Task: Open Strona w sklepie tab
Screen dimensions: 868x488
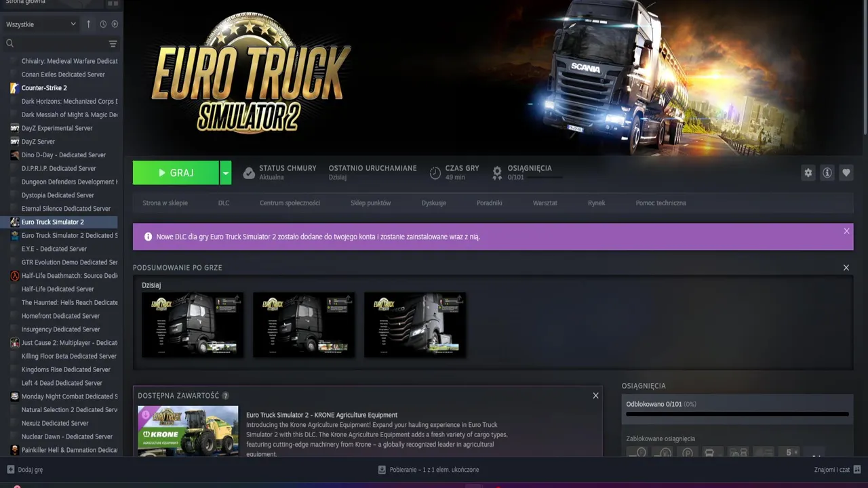Action: pyautogui.click(x=165, y=203)
